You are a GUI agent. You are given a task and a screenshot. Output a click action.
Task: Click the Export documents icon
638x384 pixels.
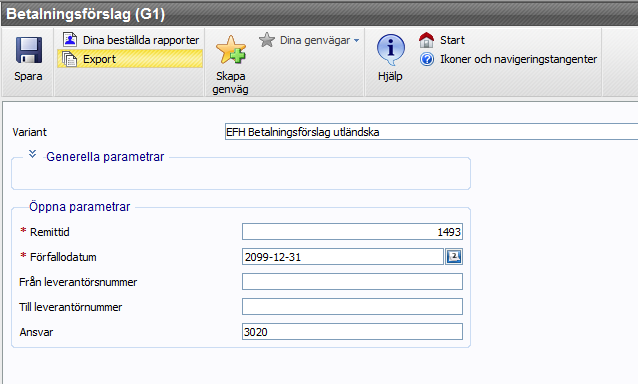tap(70, 59)
